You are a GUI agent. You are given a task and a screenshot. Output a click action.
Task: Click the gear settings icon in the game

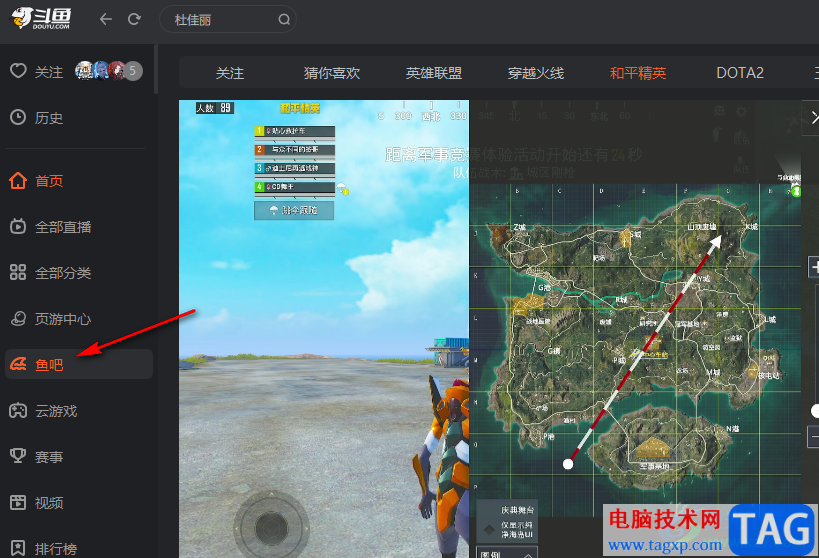[x=741, y=111]
